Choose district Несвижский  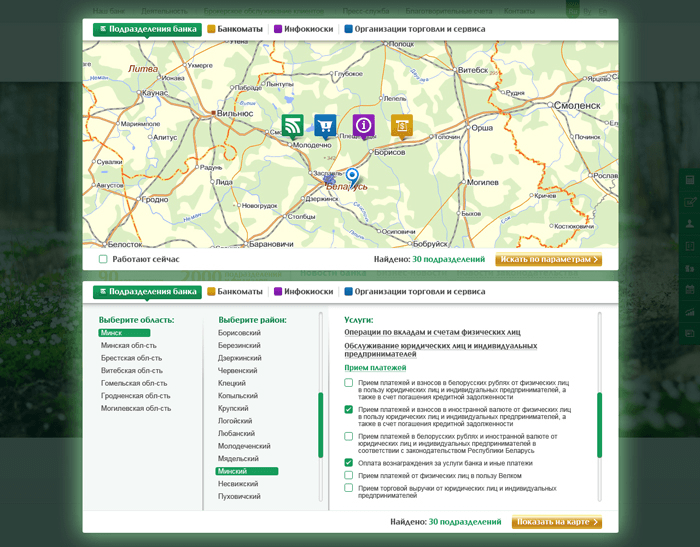[x=238, y=484]
